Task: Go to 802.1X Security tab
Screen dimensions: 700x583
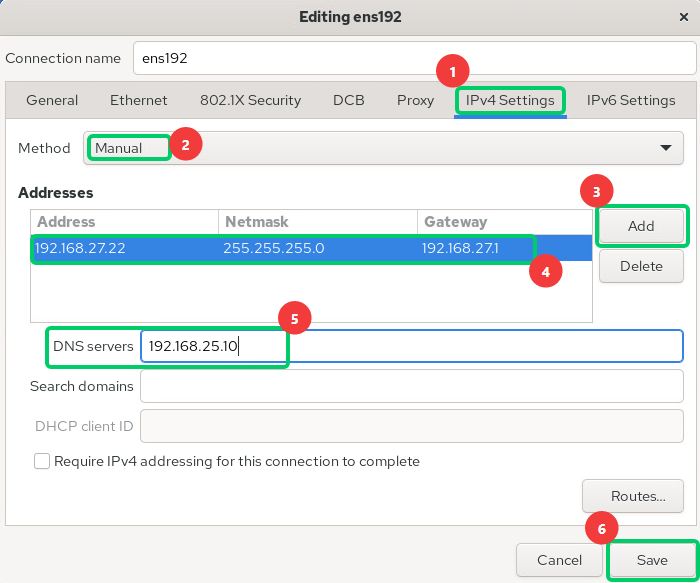Action: tap(250, 100)
